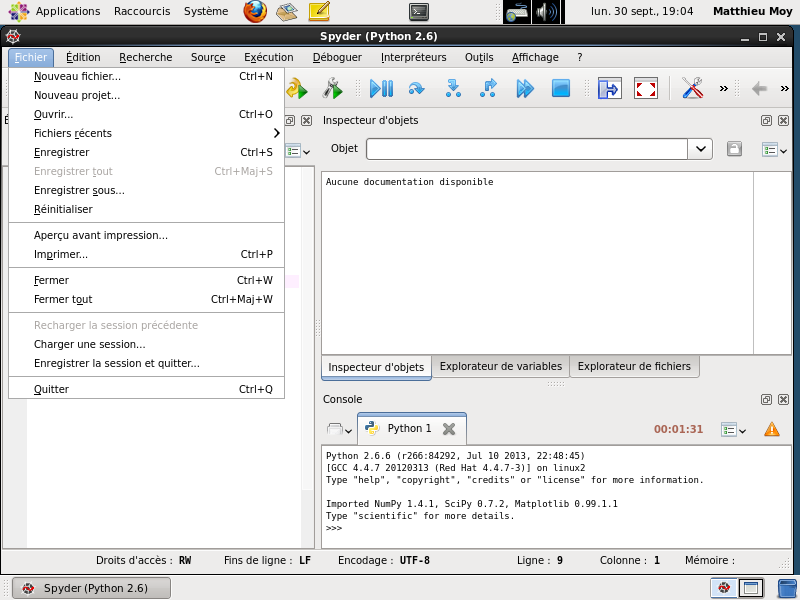This screenshot has width=800, height=600.
Task: Open the Outils menu
Action: click(x=479, y=57)
